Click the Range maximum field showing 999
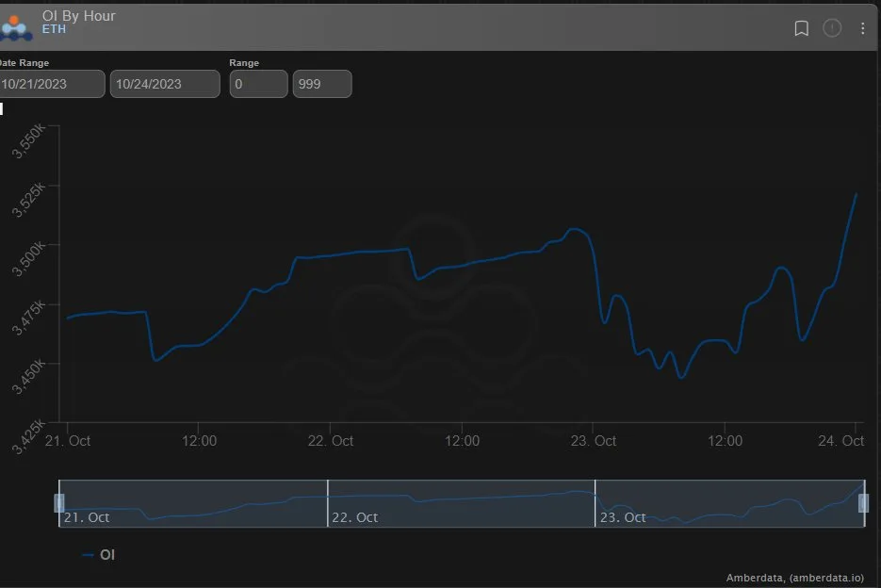The width and height of the screenshot is (881, 588). tap(322, 84)
